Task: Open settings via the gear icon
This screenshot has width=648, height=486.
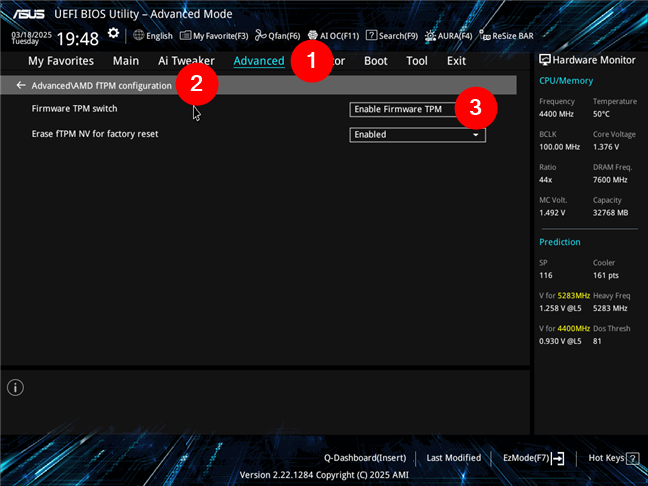Action: [113, 33]
